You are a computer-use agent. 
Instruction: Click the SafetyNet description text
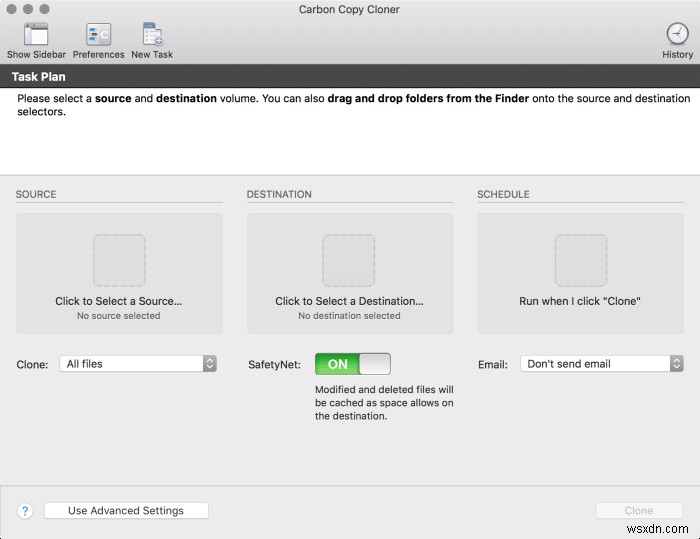click(384, 403)
